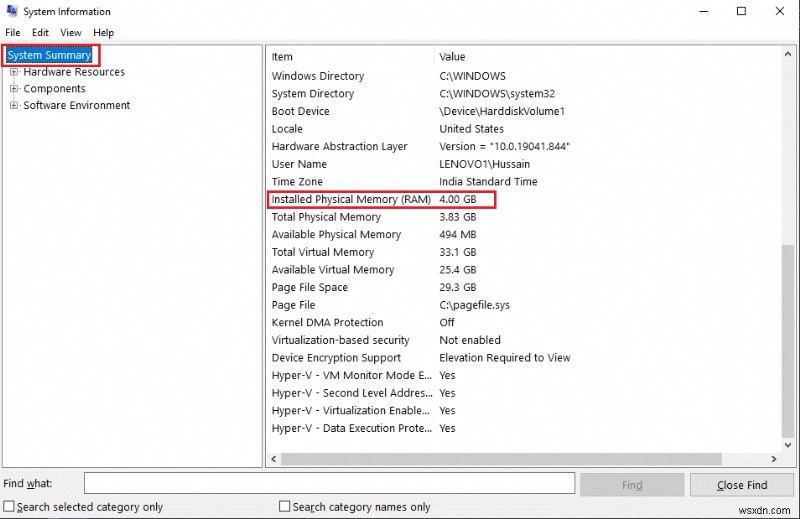This screenshot has width=800, height=519.
Task: Select the Page File Space row
Action: [524, 287]
